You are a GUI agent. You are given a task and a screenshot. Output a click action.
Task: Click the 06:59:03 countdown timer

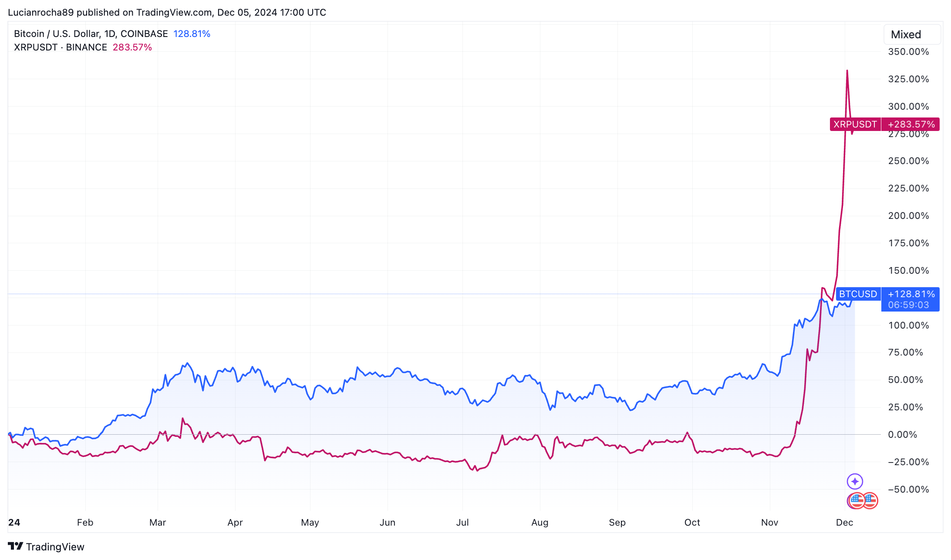(909, 305)
